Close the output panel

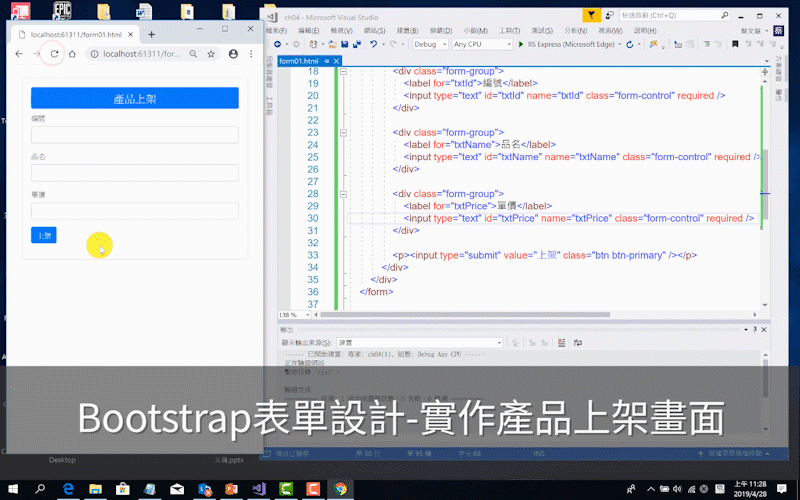pos(764,330)
